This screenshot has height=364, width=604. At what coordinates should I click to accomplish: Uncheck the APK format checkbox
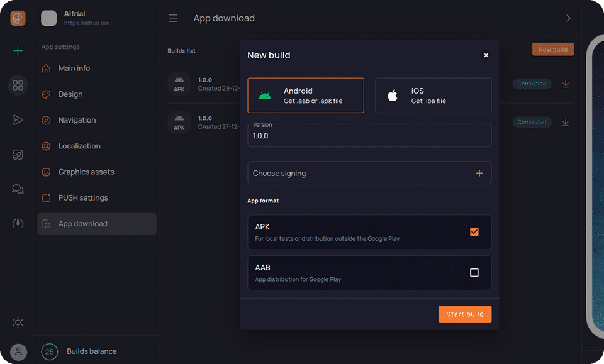(x=474, y=232)
